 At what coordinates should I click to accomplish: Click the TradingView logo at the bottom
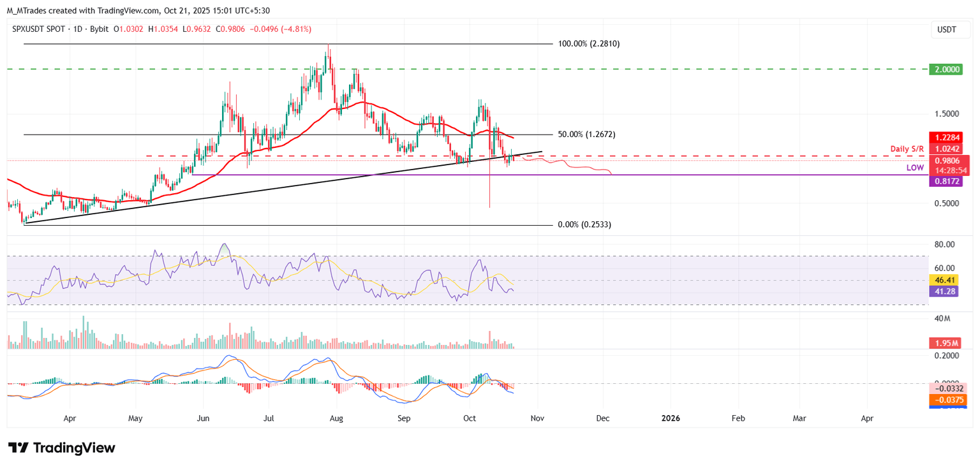pos(61,448)
